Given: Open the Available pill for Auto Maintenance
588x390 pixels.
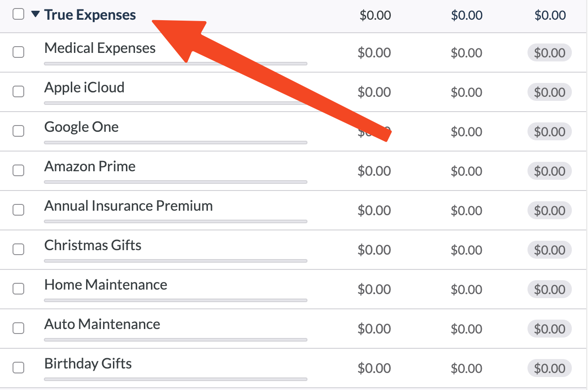Looking at the screenshot, I should point(549,329).
